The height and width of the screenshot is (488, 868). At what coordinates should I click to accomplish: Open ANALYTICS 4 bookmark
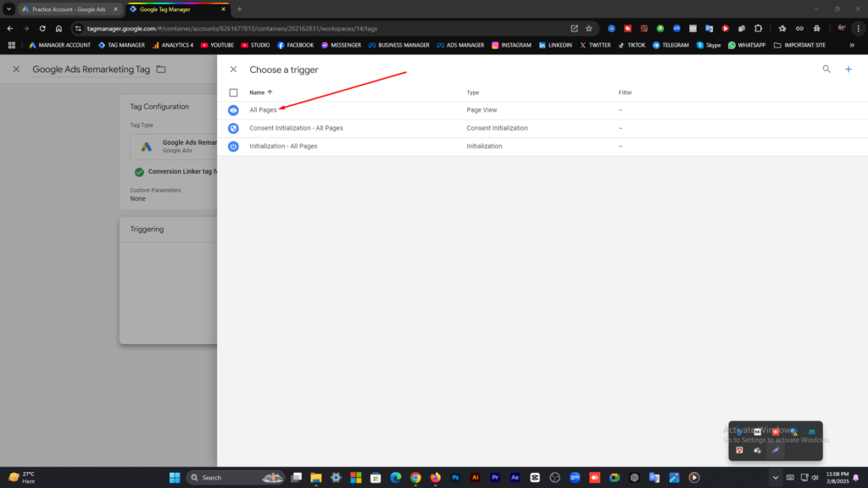tap(173, 46)
